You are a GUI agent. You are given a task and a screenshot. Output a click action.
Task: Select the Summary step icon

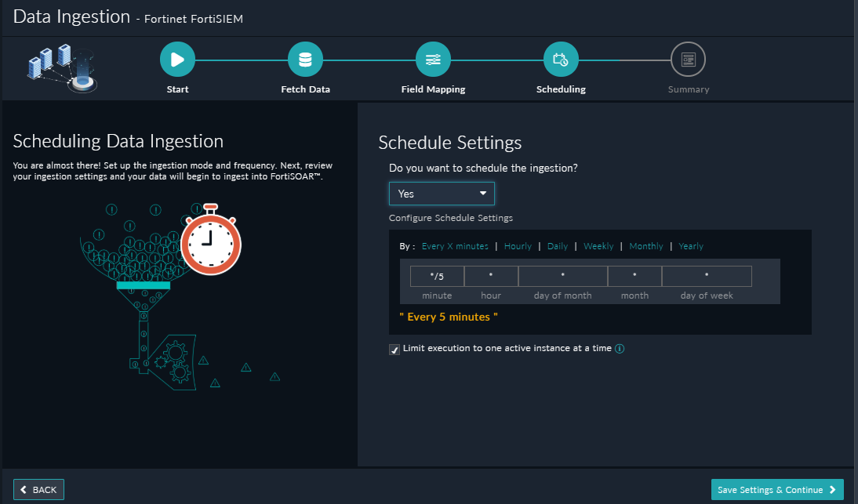coord(688,58)
